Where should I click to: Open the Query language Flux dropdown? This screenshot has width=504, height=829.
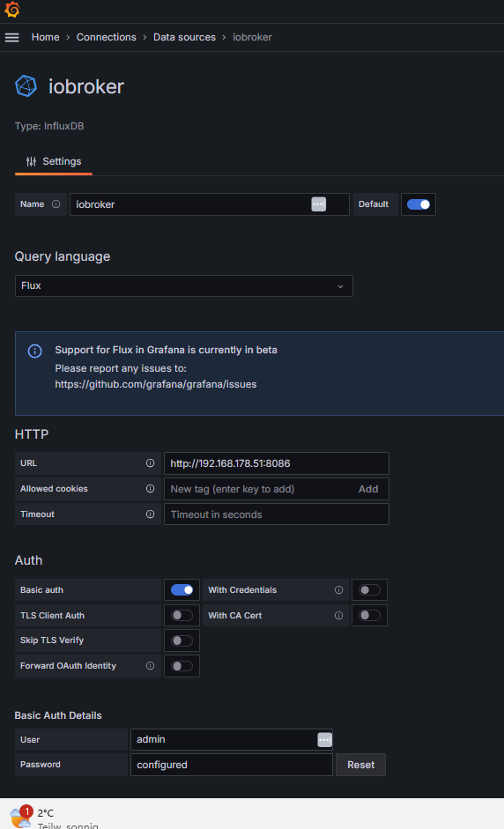click(x=183, y=286)
